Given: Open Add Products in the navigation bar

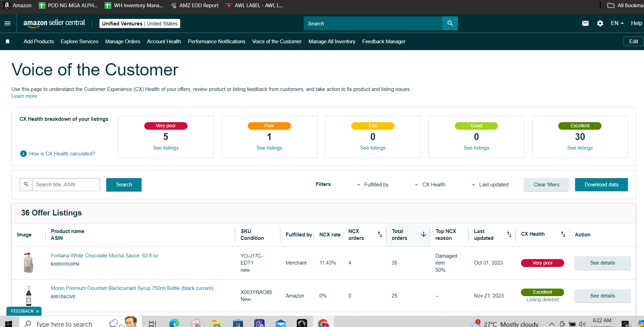Looking at the screenshot, I should [x=39, y=42].
